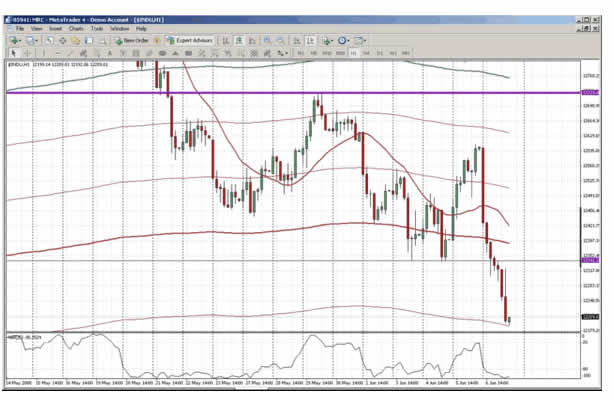Expand the Periods dropdown arrow
Image resolution: width=614 pixels, height=400 pixels.
pyautogui.click(x=348, y=41)
